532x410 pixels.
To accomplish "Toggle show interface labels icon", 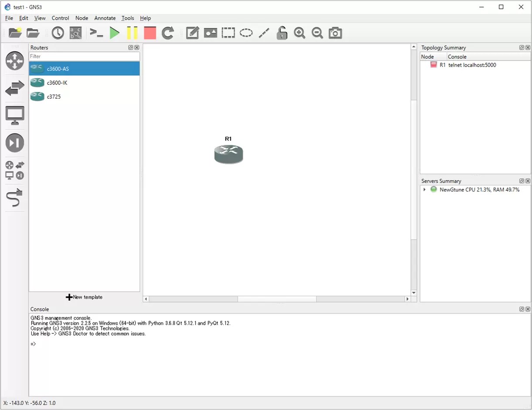I will click(76, 33).
